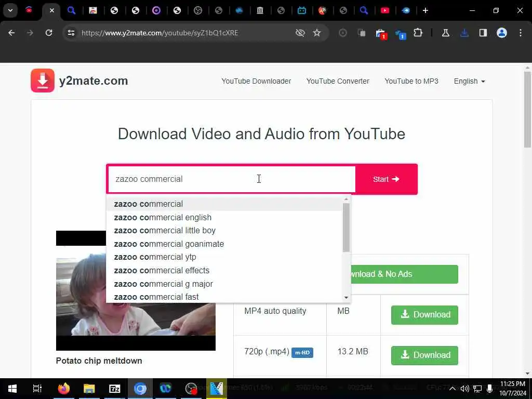Launch Firefox from the taskbar
The image size is (532, 399).
[x=63, y=389]
